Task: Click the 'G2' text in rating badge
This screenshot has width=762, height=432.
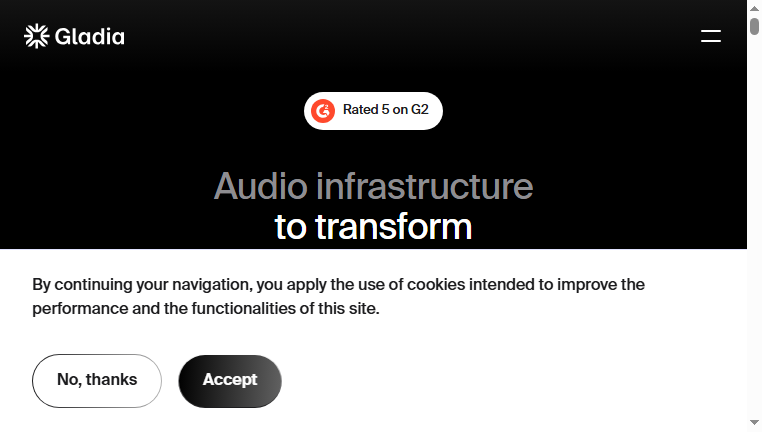Action: (420, 110)
